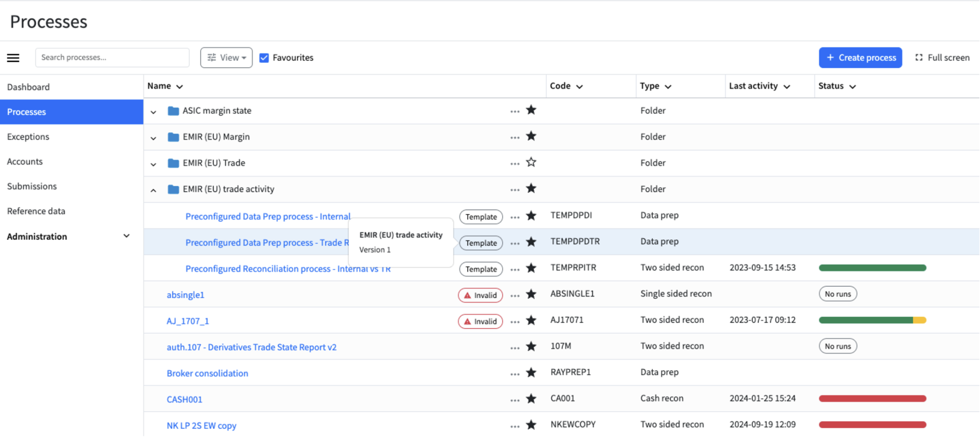Uncheck the Favourites checkbox
The height and width of the screenshot is (442, 980).
pos(264,58)
